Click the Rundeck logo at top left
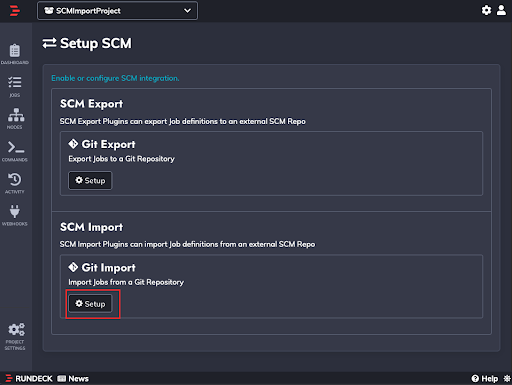 pos(14,11)
